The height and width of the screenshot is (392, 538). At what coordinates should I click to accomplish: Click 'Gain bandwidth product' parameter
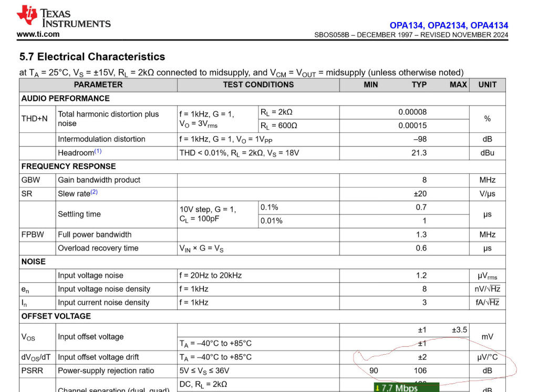[x=99, y=180]
